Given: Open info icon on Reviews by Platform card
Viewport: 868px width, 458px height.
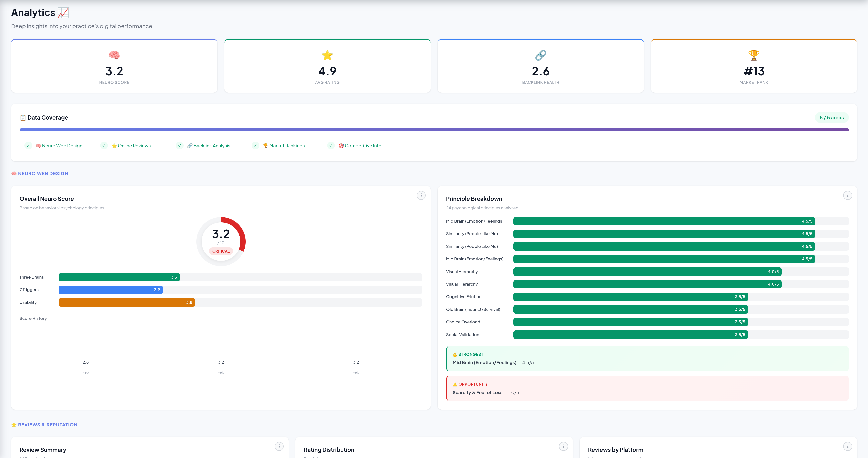Looking at the screenshot, I should pyautogui.click(x=848, y=446).
